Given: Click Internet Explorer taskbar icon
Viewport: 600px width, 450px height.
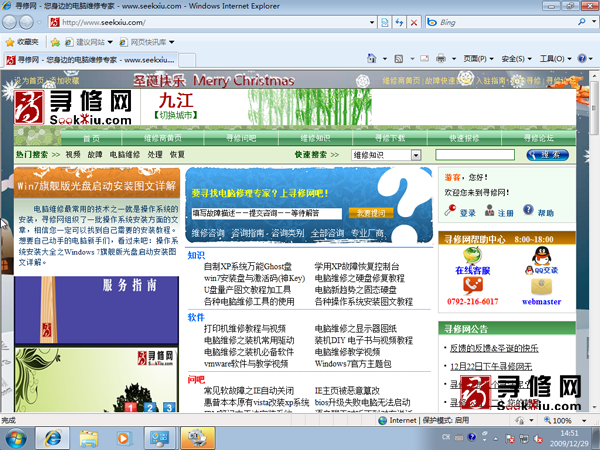Looking at the screenshot, I should 52,438.
